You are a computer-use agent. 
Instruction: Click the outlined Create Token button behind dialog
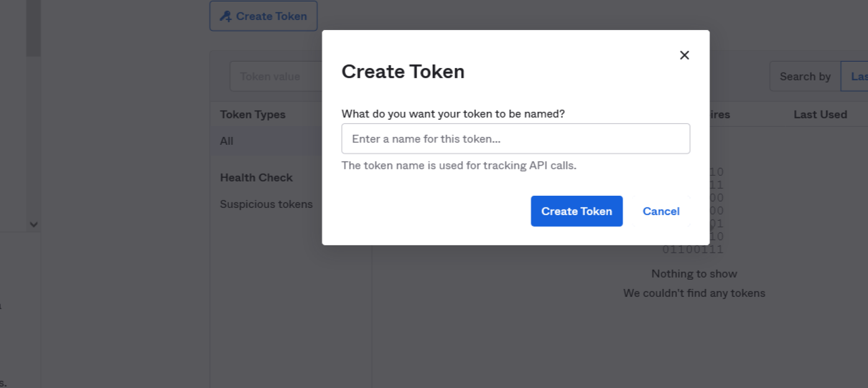pyautogui.click(x=263, y=16)
